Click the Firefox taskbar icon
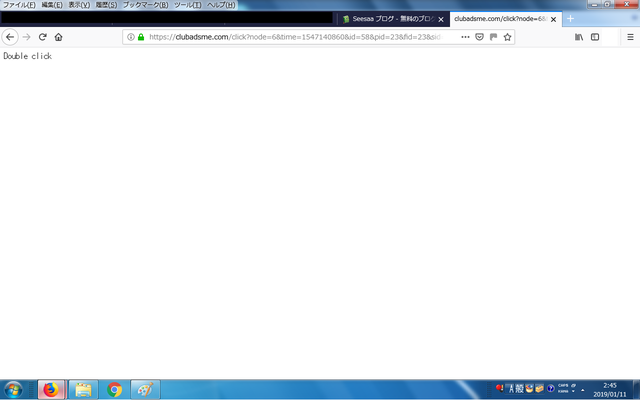This screenshot has height=400, width=640. 51,390
